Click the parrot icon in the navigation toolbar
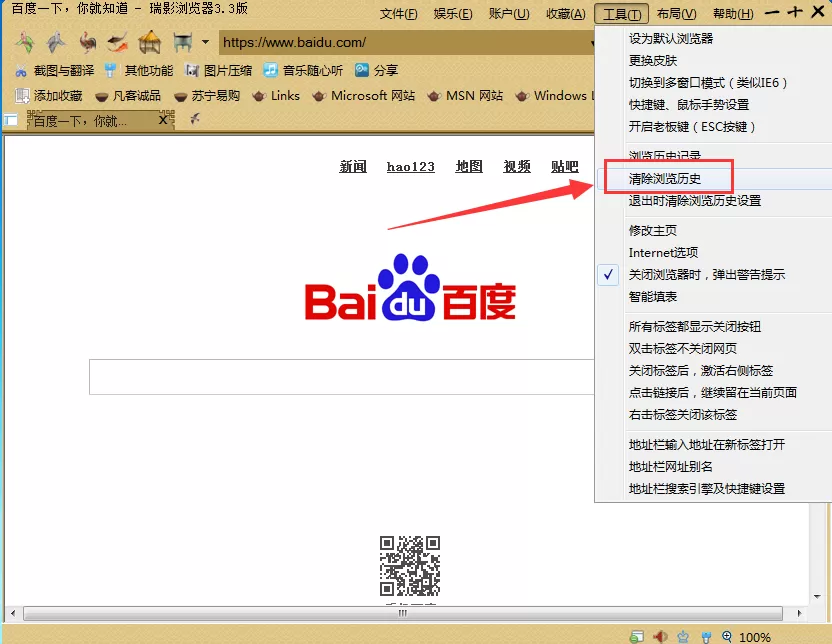This screenshot has height=644, width=832. [x=24, y=42]
